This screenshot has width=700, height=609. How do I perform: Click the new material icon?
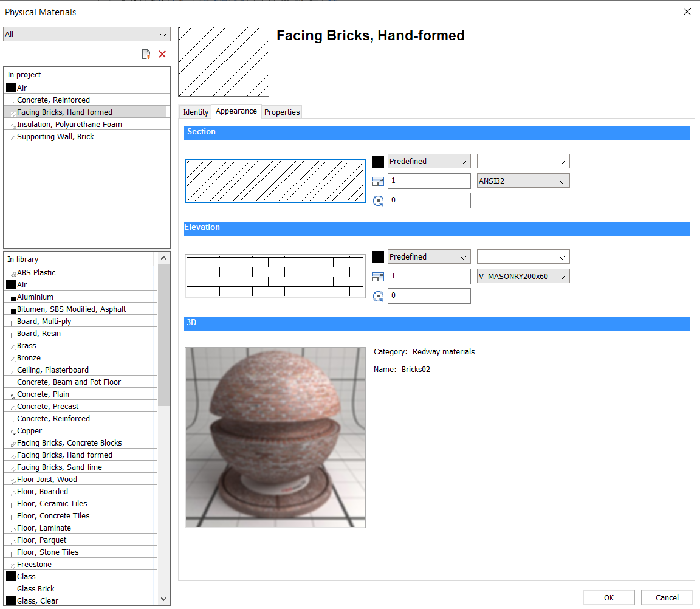click(x=146, y=55)
